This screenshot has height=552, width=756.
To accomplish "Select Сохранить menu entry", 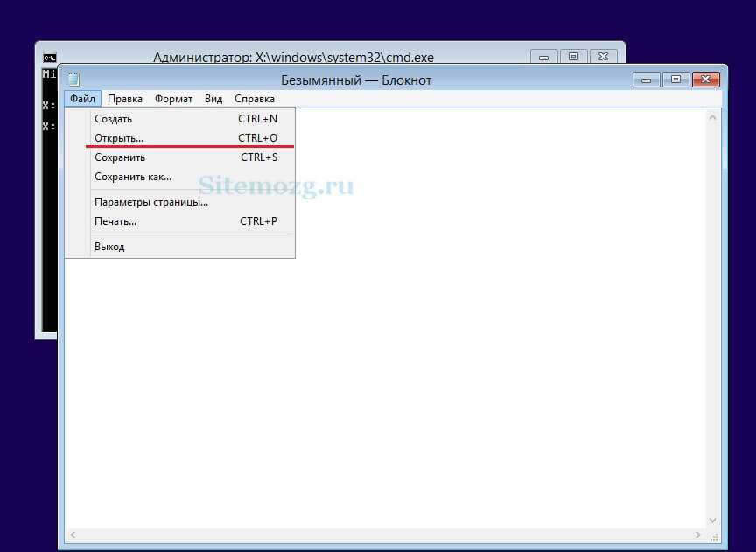I will coord(120,157).
